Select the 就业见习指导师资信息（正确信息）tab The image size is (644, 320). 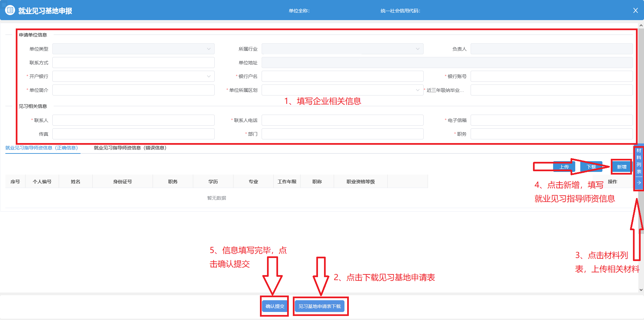pos(42,148)
